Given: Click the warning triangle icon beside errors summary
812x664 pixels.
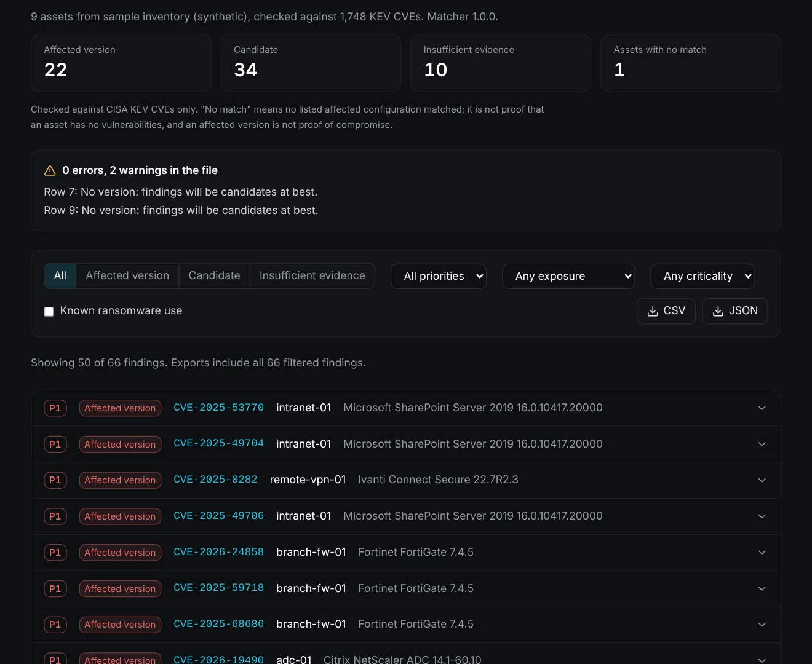Looking at the screenshot, I should [x=50, y=171].
